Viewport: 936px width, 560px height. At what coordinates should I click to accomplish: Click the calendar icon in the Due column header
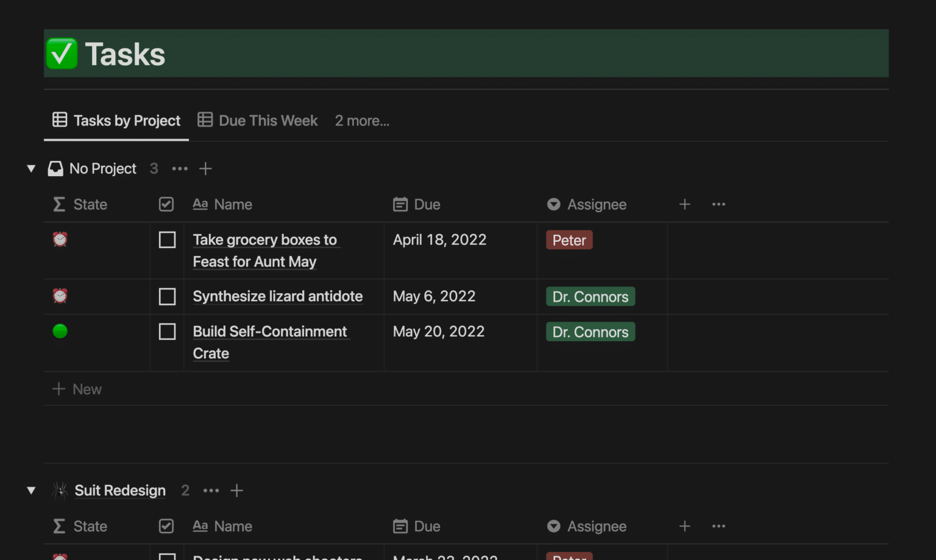pyautogui.click(x=400, y=204)
